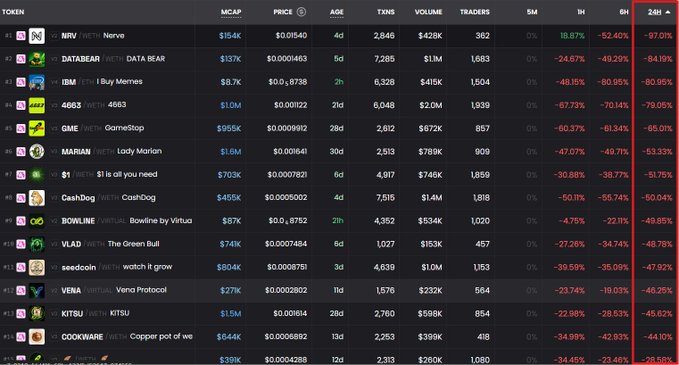Click the 4,917 transactions value for $1
The width and height of the screenshot is (679, 365).
385,175
